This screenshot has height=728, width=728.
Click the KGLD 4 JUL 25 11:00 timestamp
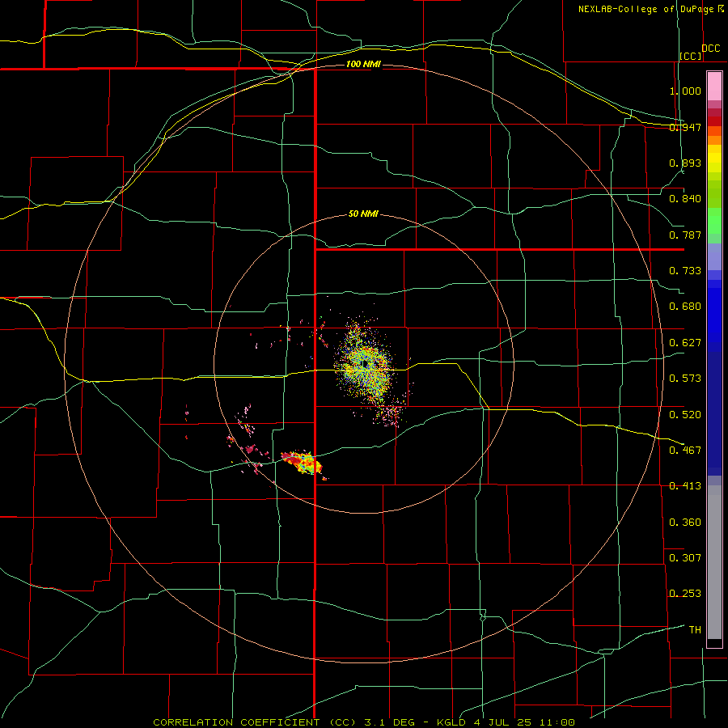point(506,722)
